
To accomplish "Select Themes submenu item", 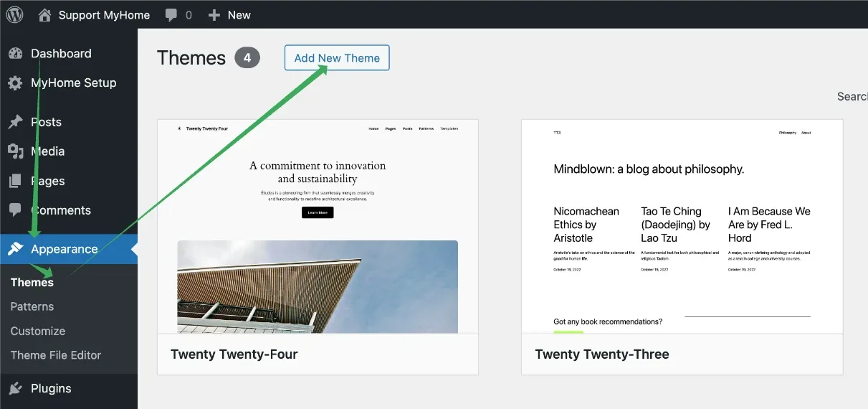I will tap(32, 282).
